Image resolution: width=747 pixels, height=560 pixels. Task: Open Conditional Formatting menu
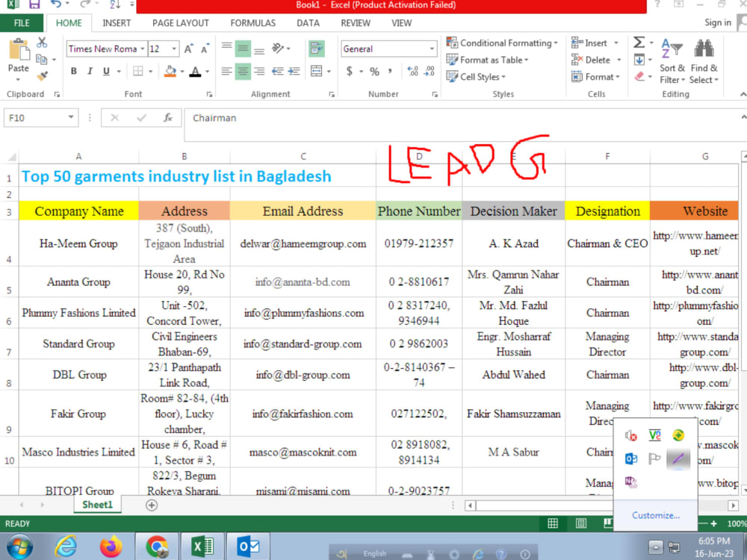(502, 43)
